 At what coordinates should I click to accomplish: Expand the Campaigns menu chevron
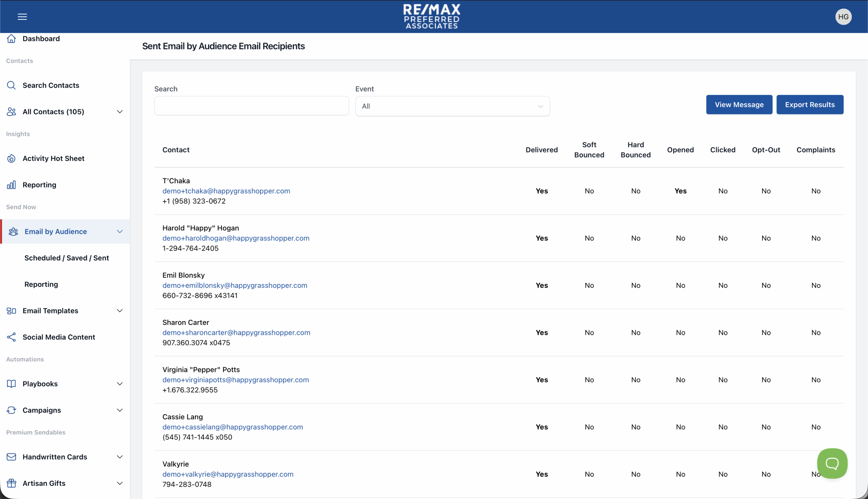click(120, 410)
